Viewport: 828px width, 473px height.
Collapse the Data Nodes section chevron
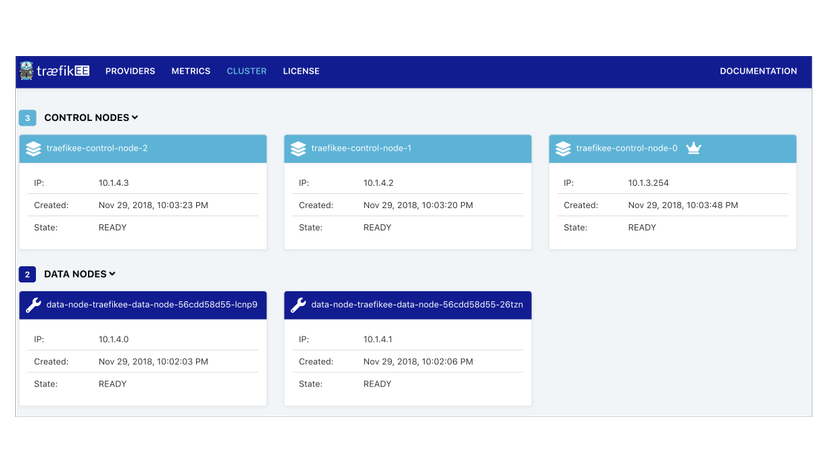coord(112,273)
